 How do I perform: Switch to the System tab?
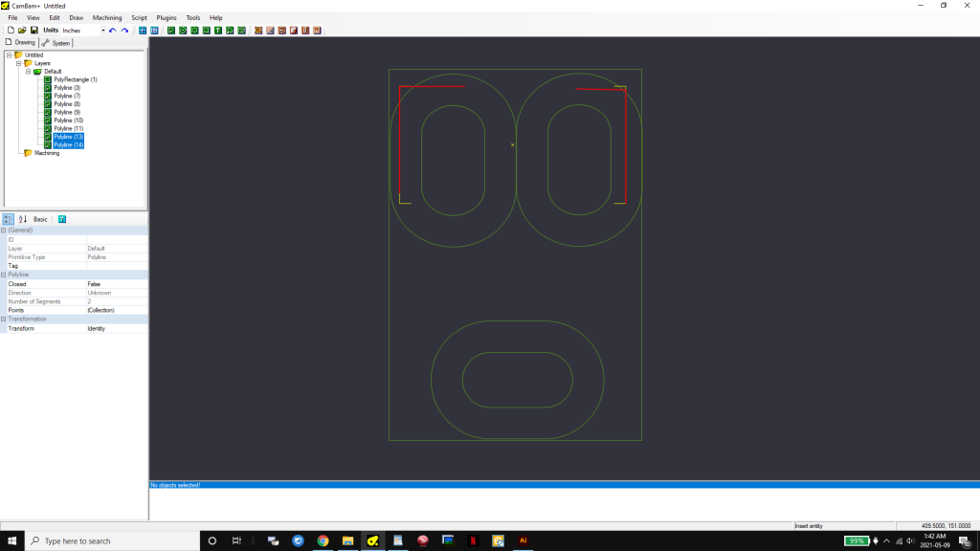coord(56,43)
